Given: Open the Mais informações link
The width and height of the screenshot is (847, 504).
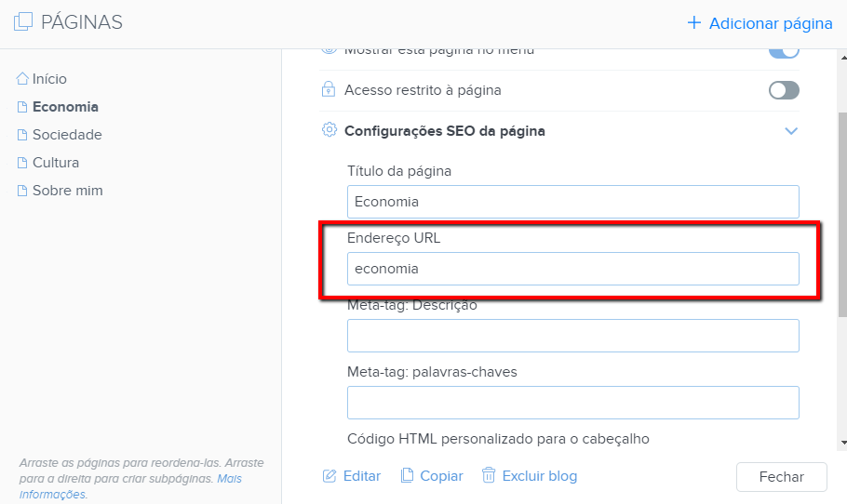Looking at the screenshot, I should coord(130,486).
